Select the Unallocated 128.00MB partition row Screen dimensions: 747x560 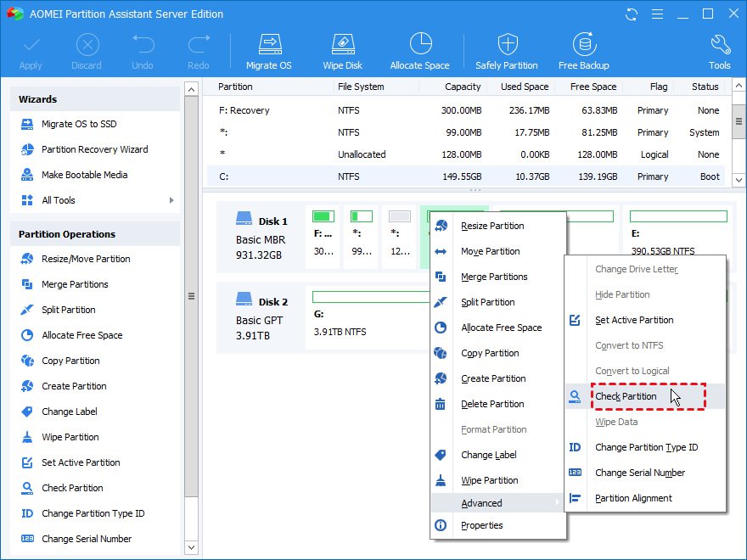pos(466,154)
